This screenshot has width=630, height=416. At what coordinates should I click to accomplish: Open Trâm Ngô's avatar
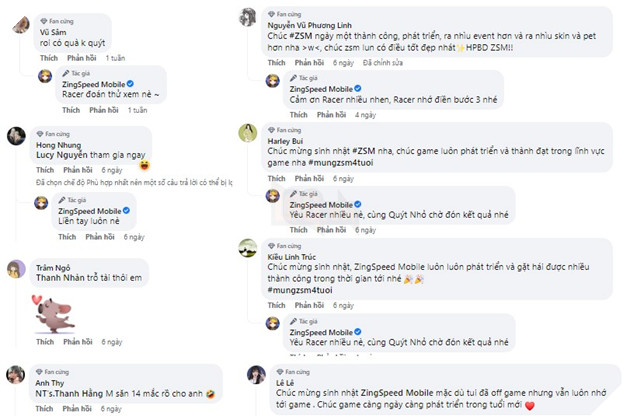[16, 270]
